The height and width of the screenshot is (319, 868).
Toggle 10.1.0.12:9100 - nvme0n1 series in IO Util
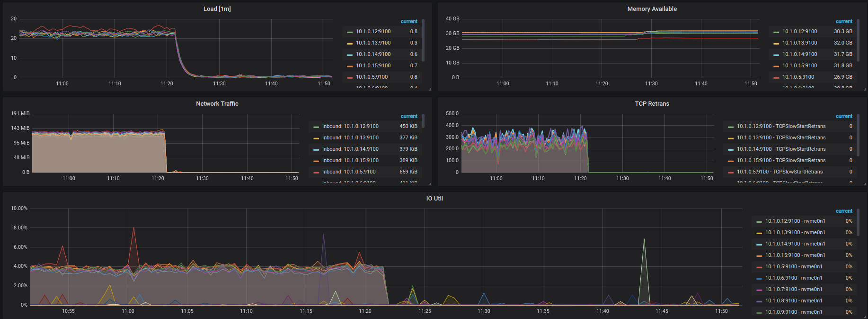pos(795,221)
